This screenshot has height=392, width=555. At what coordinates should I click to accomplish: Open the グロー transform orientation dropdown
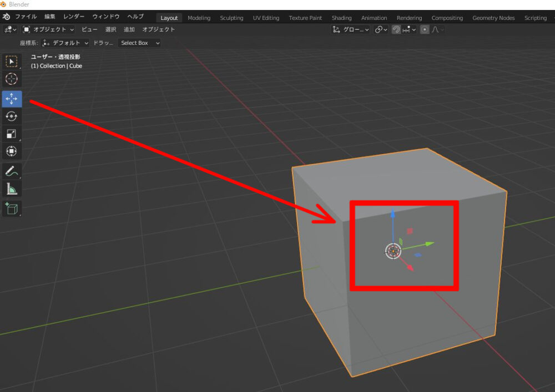[x=350, y=30]
